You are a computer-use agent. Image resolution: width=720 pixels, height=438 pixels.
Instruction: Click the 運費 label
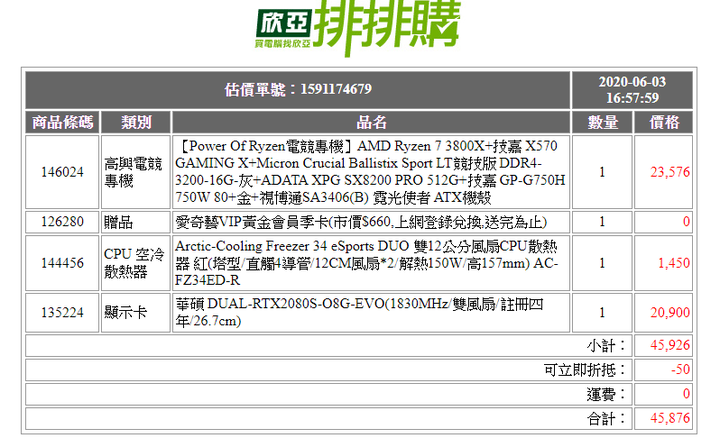tap(606, 394)
